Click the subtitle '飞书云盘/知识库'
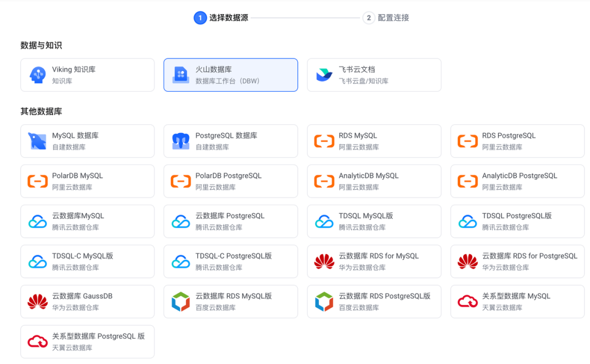Viewport: 590px width, 364px height. tap(363, 81)
